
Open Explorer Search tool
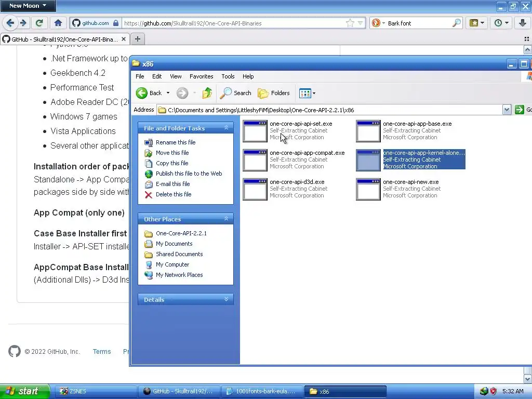pyautogui.click(x=235, y=93)
